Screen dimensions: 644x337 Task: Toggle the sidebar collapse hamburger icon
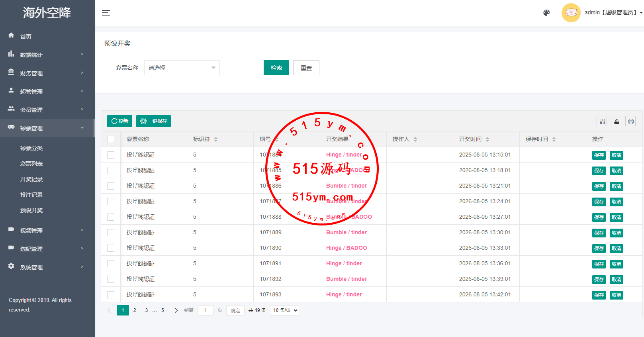(106, 13)
